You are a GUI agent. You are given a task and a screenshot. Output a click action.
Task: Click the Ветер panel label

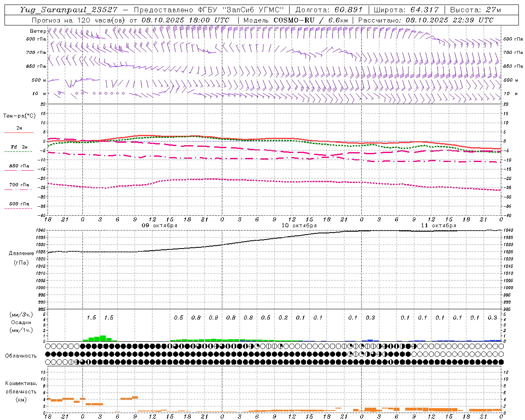[x=38, y=31]
